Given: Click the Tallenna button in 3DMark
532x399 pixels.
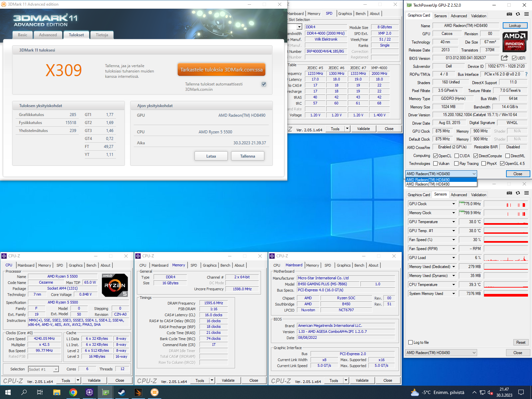Looking at the screenshot, I should (x=248, y=156).
